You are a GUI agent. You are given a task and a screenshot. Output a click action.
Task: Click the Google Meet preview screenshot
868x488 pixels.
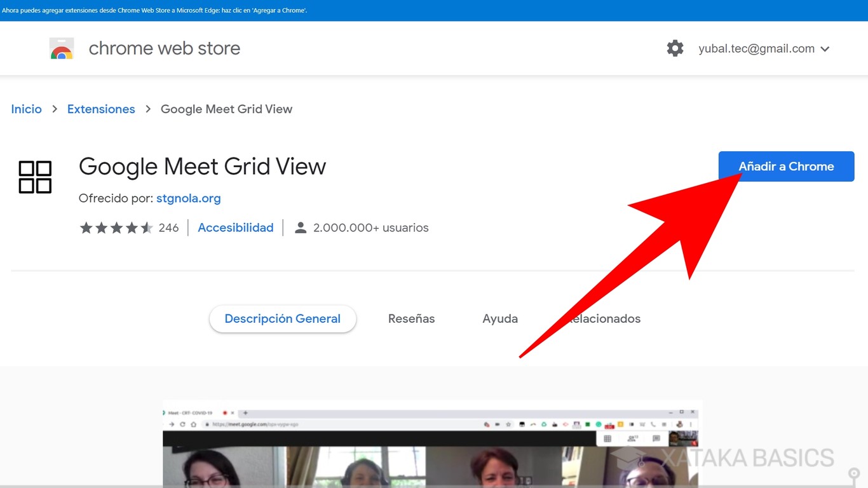tap(432, 445)
